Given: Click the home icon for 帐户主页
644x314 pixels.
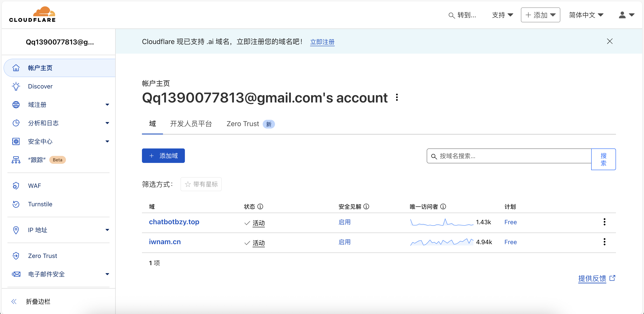Looking at the screenshot, I should pos(16,68).
